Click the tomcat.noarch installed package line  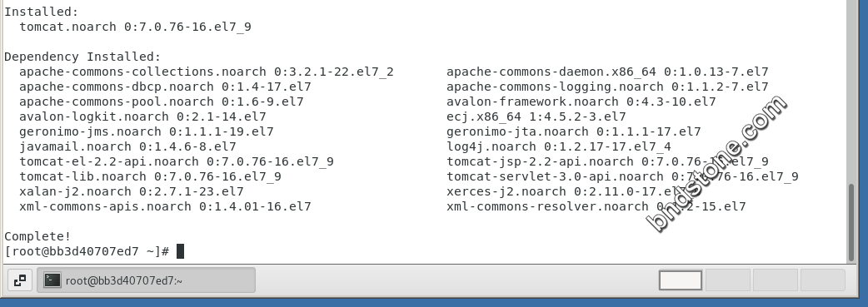click(x=135, y=27)
